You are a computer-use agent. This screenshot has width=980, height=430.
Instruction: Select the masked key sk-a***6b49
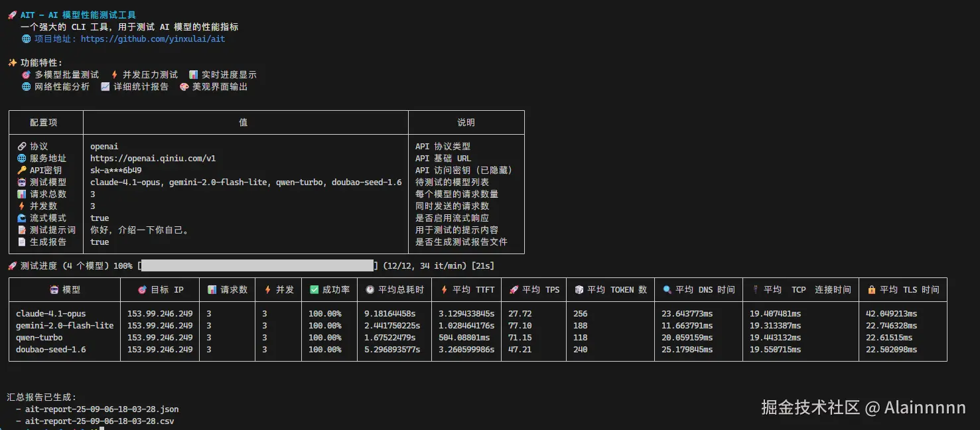pyautogui.click(x=116, y=171)
